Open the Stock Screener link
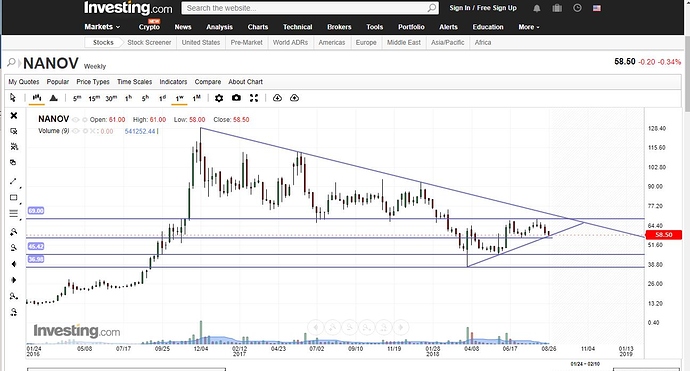The height and width of the screenshot is (371, 690). (x=149, y=43)
